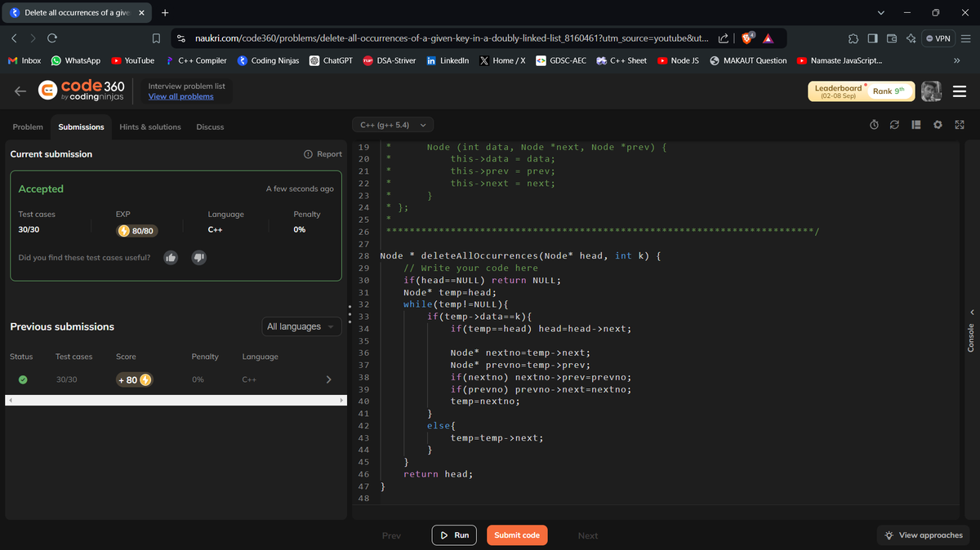This screenshot has width=980, height=550.
Task: Give thumbs down for test cases
Action: coord(198,258)
